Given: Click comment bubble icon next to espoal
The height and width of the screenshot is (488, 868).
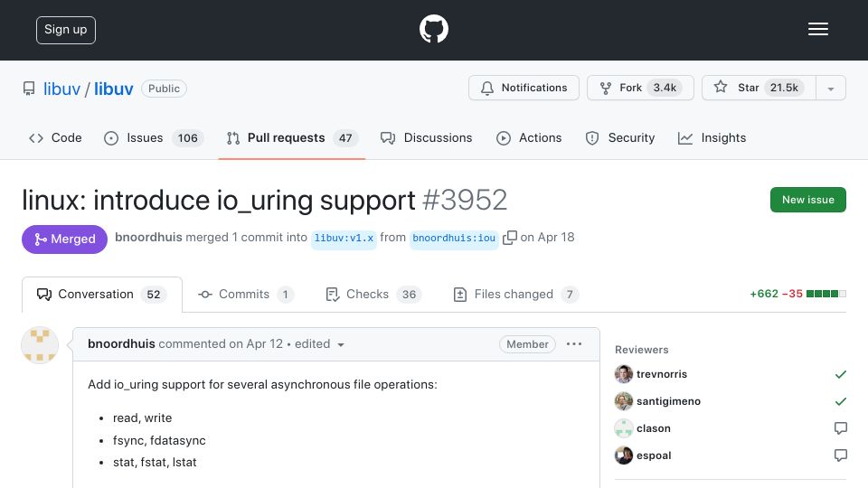Looking at the screenshot, I should (840, 455).
